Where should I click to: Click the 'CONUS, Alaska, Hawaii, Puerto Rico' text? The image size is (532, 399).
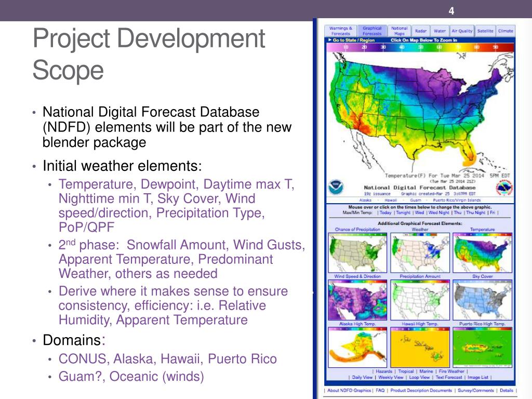(168, 358)
